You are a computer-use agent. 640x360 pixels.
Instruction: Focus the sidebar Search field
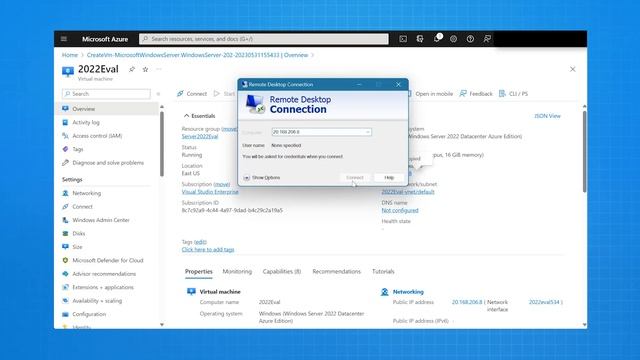coord(106,94)
